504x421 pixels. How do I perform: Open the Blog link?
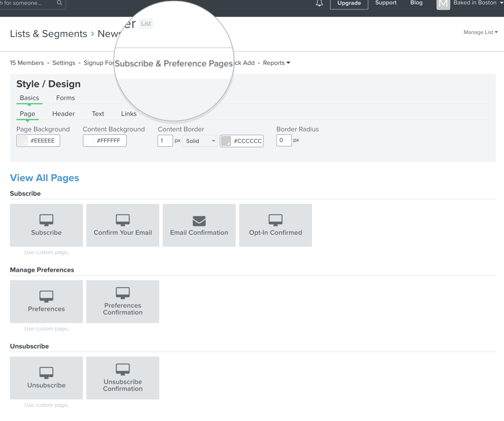click(x=416, y=3)
